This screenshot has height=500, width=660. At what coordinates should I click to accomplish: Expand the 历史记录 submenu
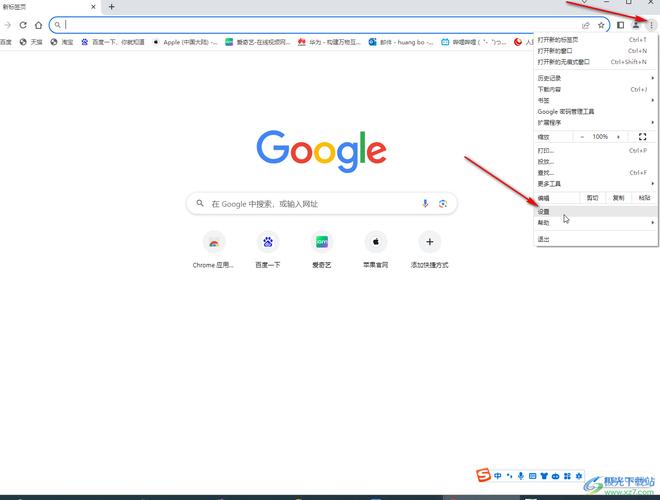coord(596,78)
